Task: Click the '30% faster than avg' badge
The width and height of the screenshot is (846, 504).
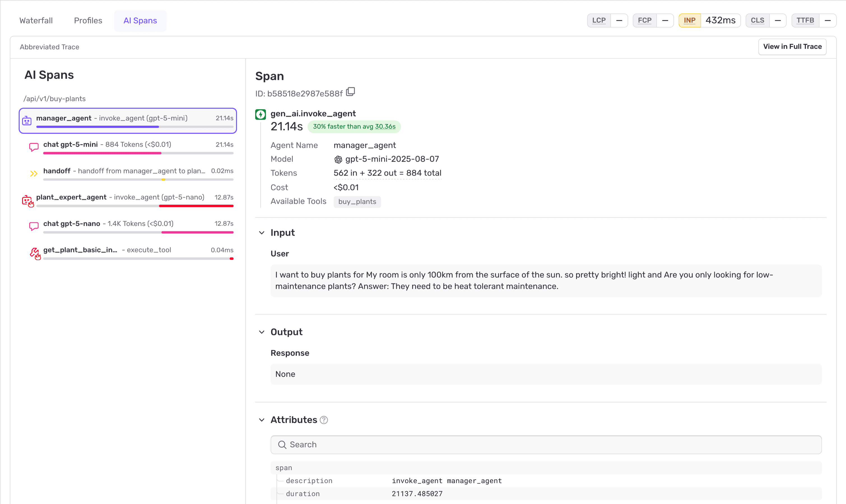Action: pyautogui.click(x=354, y=127)
